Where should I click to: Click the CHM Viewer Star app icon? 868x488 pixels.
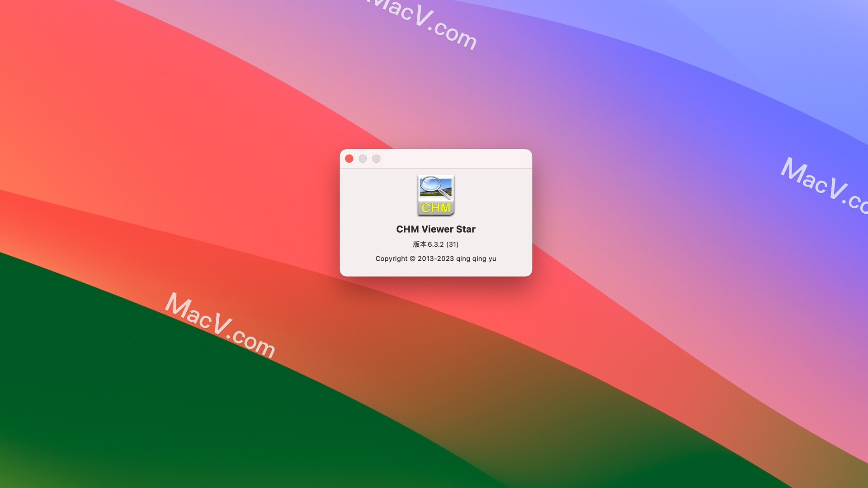[x=436, y=195]
